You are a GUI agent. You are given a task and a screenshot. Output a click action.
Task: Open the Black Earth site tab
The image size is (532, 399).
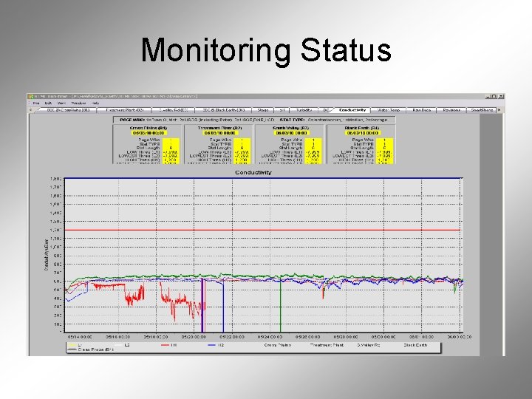pos(224,110)
